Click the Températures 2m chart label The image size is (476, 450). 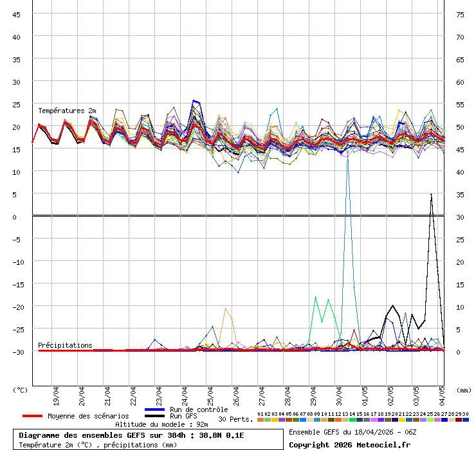(67, 111)
